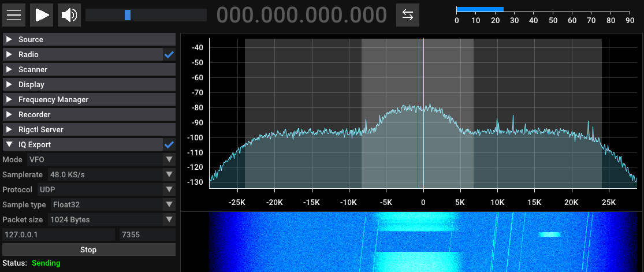This screenshot has height=272, width=644.
Task: Open the Mode dropdown showing VFO
Action: pos(101,159)
